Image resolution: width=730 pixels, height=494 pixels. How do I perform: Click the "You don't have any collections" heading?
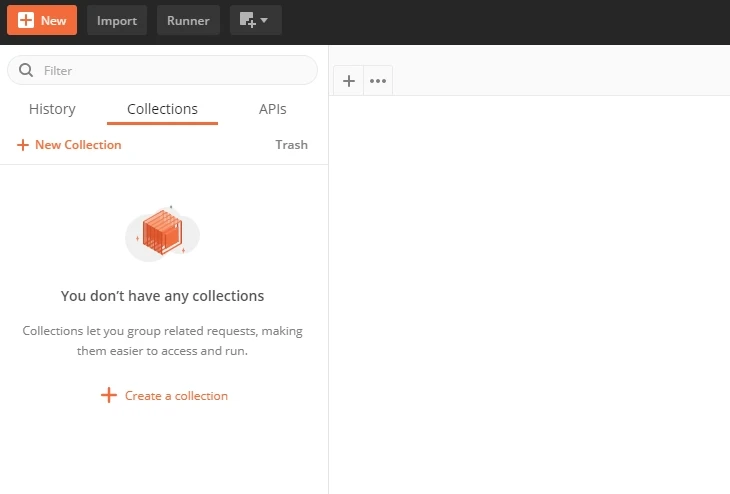click(x=162, y=296)
